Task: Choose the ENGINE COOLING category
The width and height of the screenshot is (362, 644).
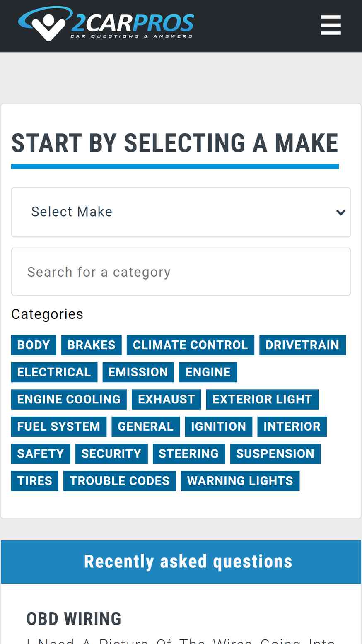Action: tap(69, 399)
